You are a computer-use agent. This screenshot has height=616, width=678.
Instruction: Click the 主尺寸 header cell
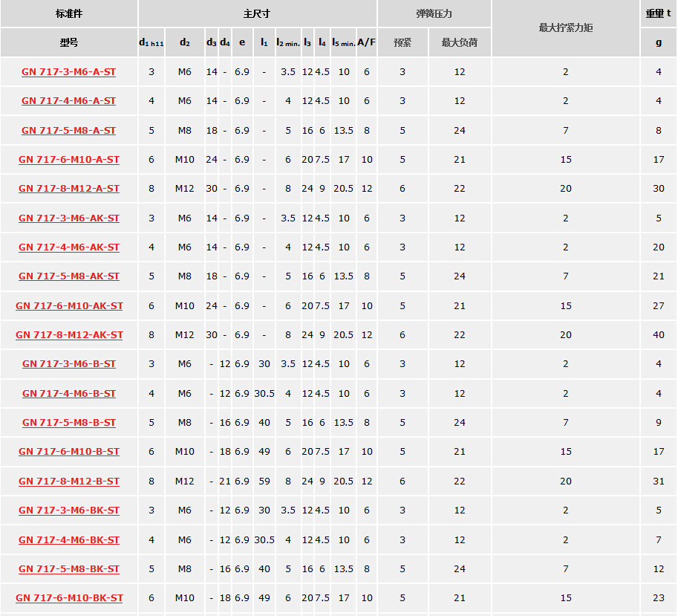(257, 14)
